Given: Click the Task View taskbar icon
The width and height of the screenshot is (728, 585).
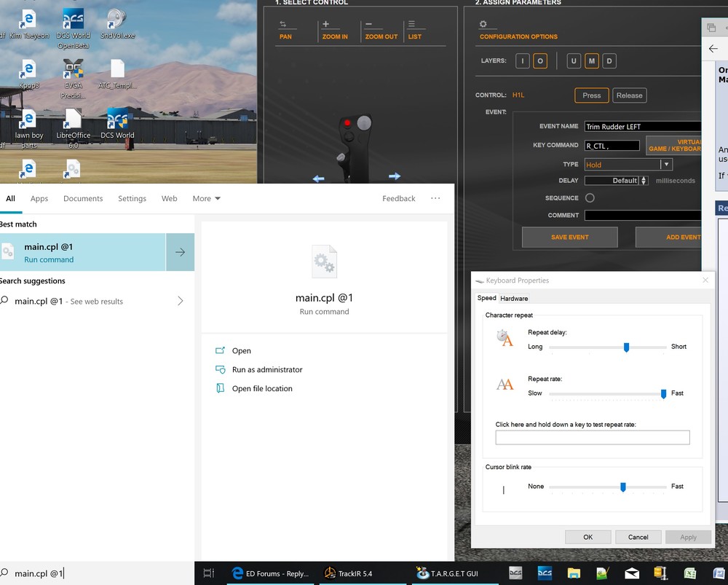Looking at the screenshot, I should coord(209,573).
